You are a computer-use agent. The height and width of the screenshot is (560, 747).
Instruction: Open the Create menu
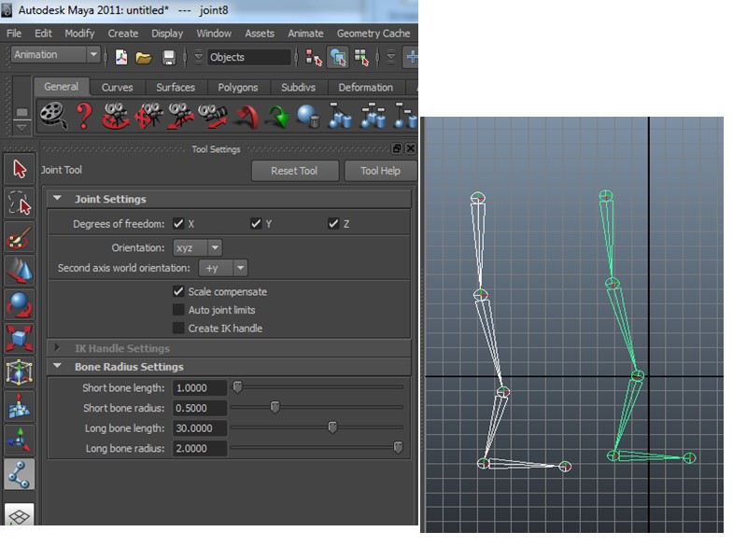tap(123, 34)
